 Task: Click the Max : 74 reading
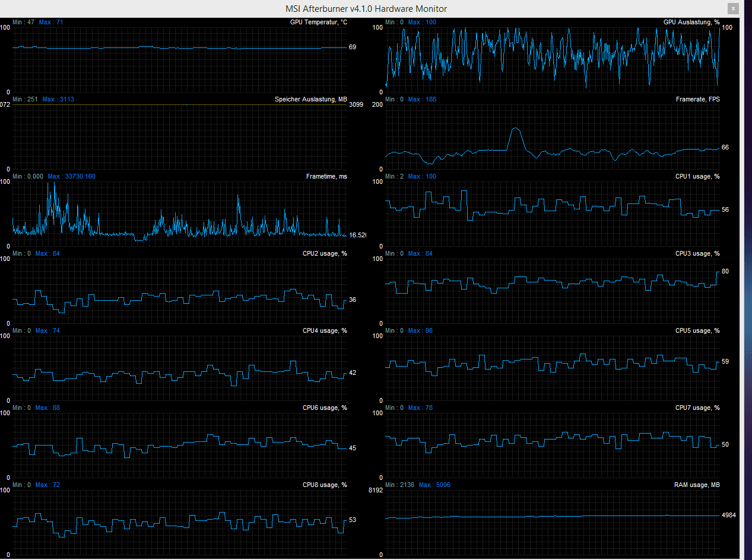[x=47, y=330]
